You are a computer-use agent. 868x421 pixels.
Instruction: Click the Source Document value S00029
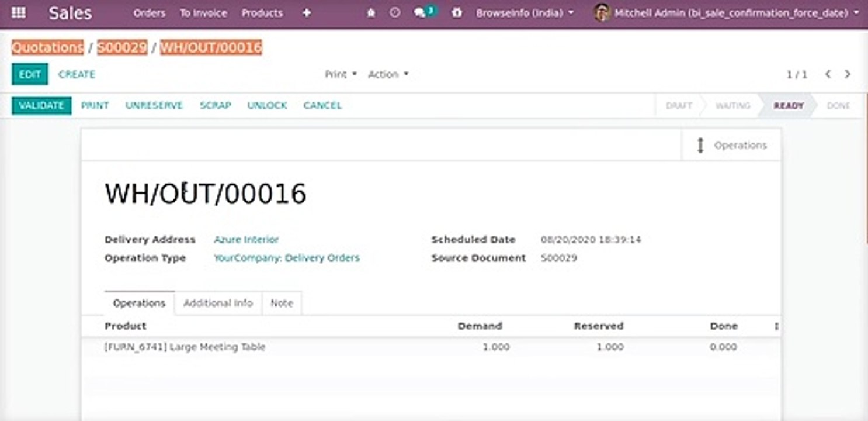coord(559,258)
